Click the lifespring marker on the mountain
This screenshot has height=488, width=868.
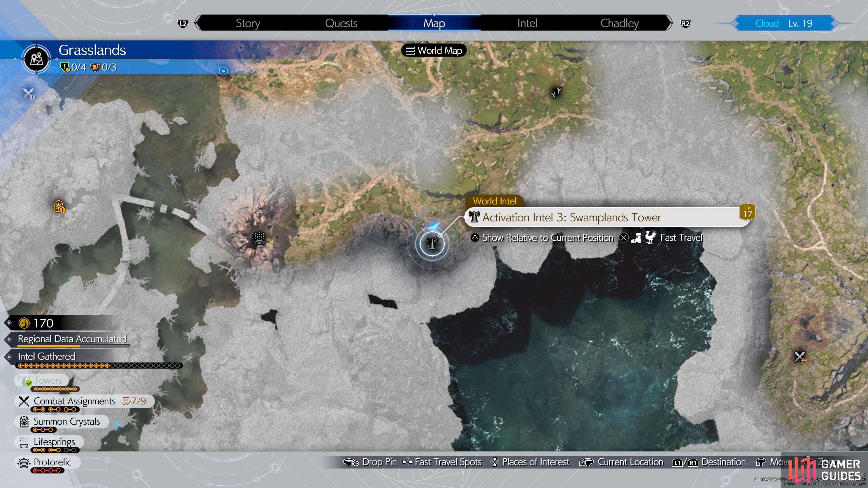pyautogui.click(x=259, y=238)
